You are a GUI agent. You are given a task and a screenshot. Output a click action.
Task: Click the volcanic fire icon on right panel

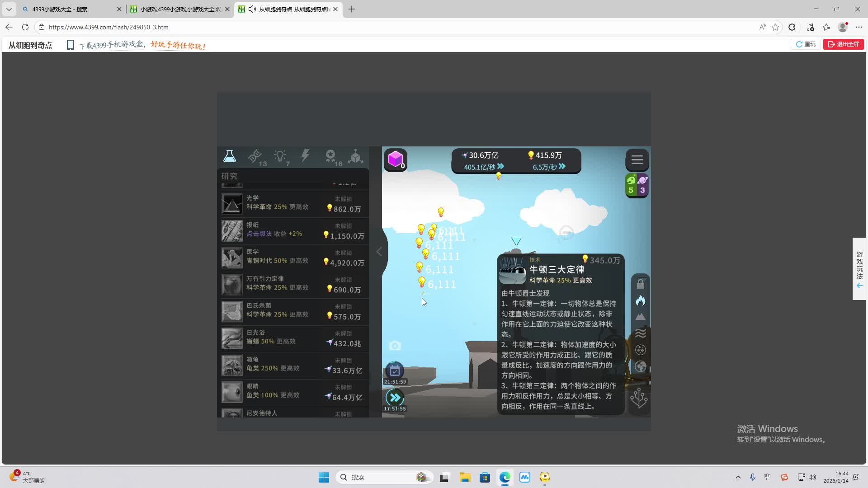click(x=641, y=300)
